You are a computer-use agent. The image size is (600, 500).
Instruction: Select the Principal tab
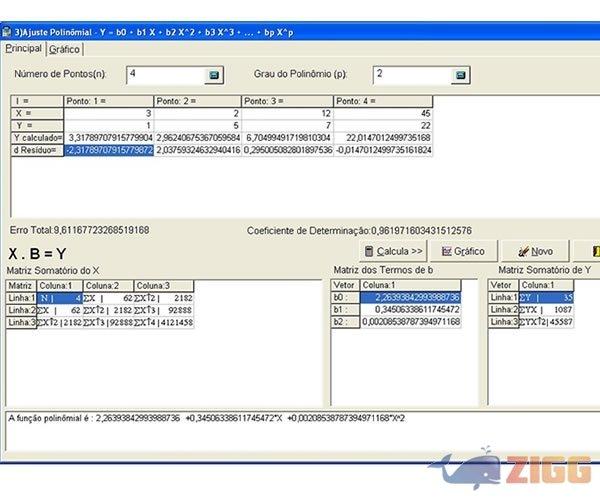coord(24,48)
